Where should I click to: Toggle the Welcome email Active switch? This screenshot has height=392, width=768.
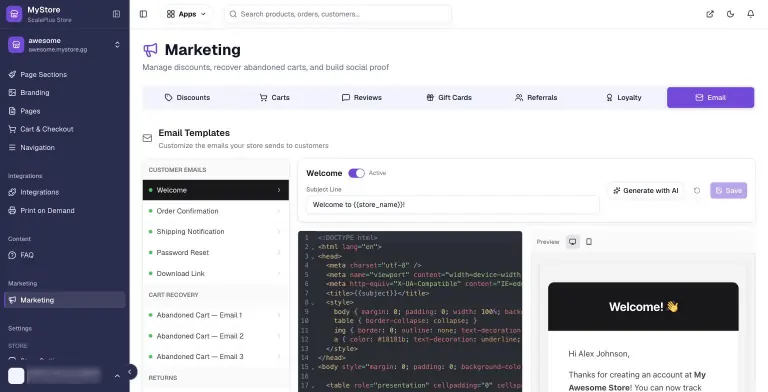click(x=357, y=173)
